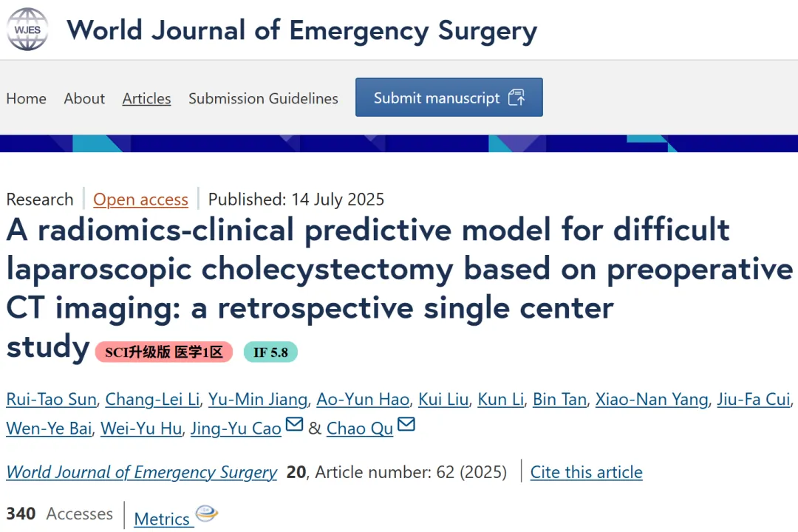
Task: Click the upload icon in Submit manuscript
Action: [516, 98]
